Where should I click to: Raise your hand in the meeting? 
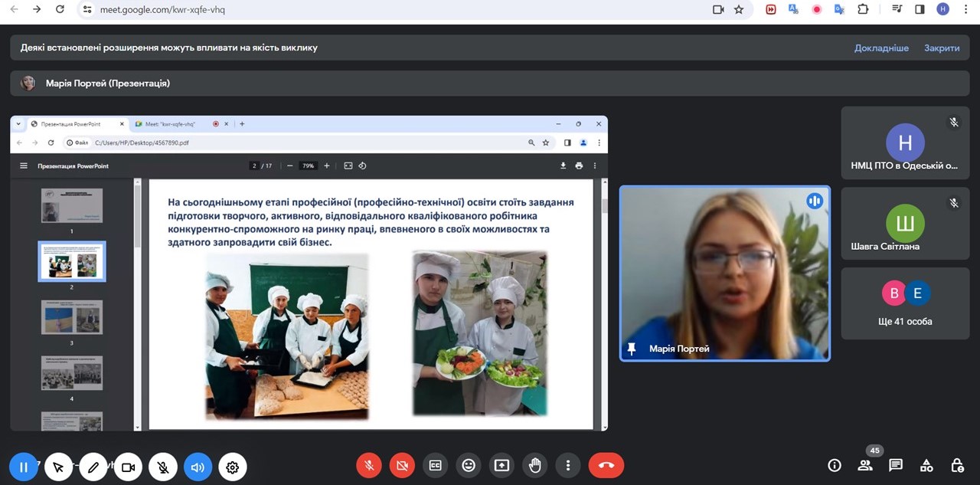pyautogui.click(x=534, y=466)
